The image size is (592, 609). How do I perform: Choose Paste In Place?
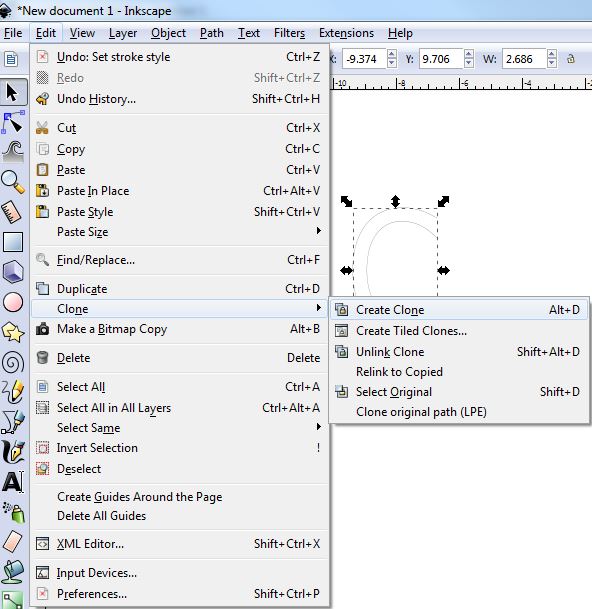180,191
